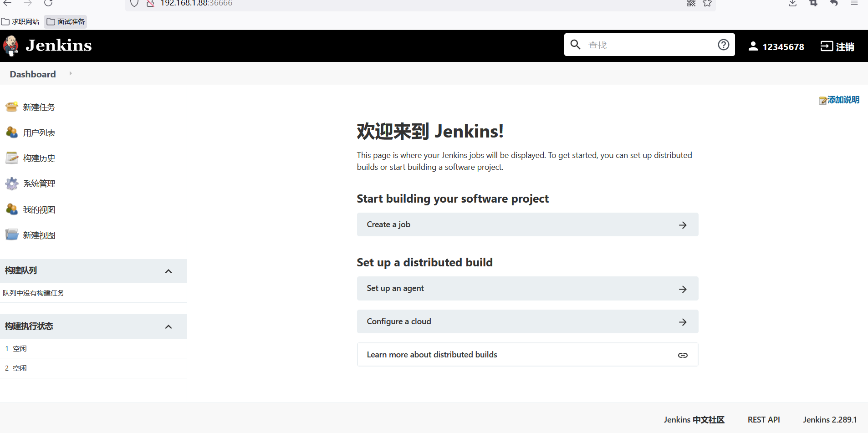The width and height of the screenshot is (868, 433).
Task: Focus the 查找 search input field
Action: pos(649,45)
